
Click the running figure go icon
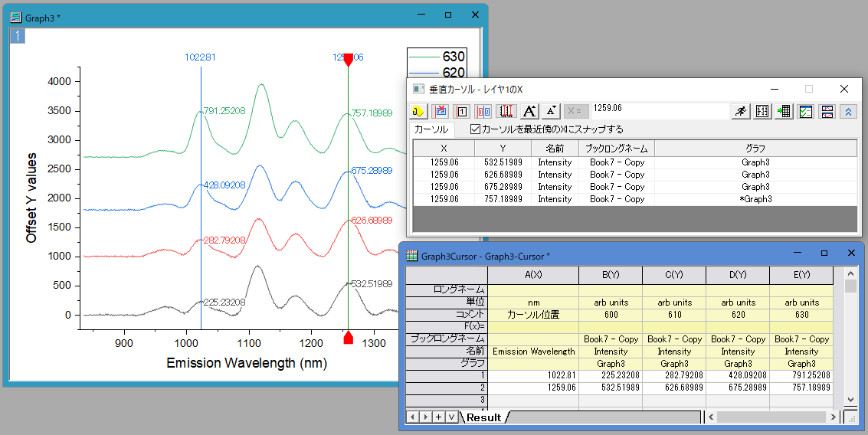[740, 112]
